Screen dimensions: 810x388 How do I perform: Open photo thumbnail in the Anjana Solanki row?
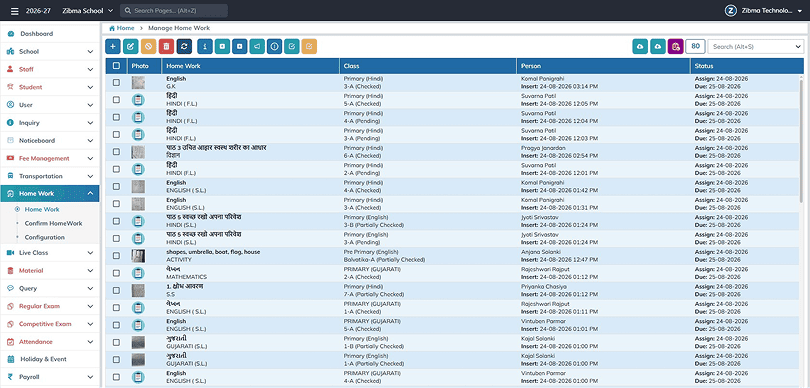tap(138, 256)
